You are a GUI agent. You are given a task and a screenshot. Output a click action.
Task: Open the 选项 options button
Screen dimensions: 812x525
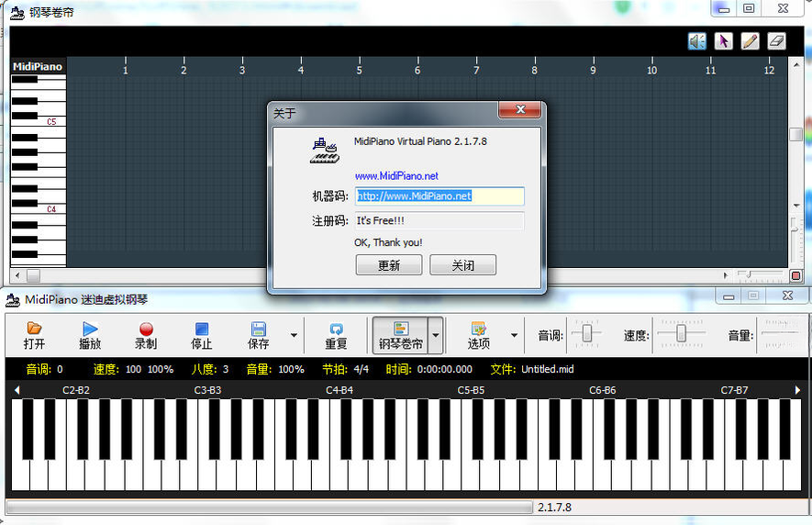pos(478,335)
